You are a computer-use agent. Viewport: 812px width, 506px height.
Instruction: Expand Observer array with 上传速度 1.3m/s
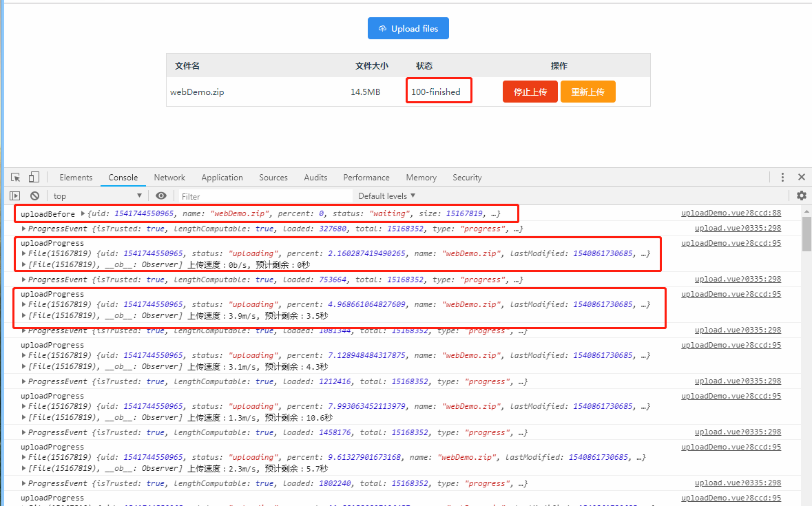pyautogui.click(x=24, y=417)
